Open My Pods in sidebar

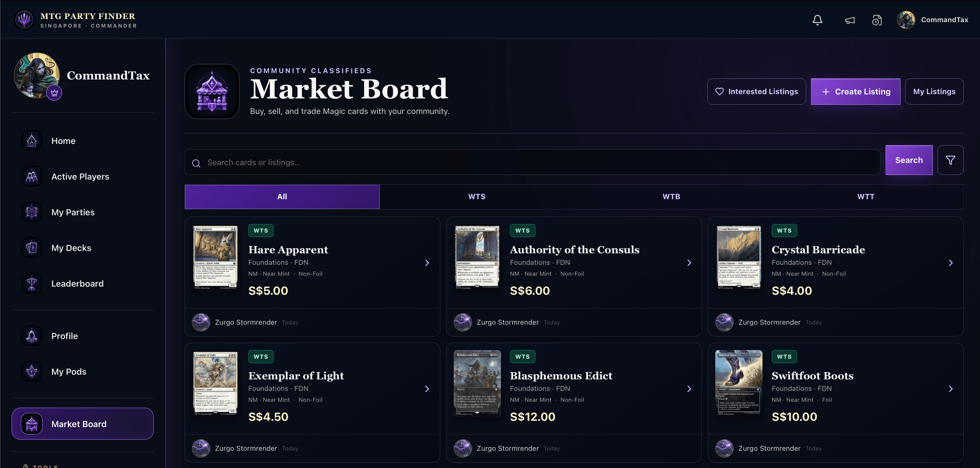click(x=83, y=371)
